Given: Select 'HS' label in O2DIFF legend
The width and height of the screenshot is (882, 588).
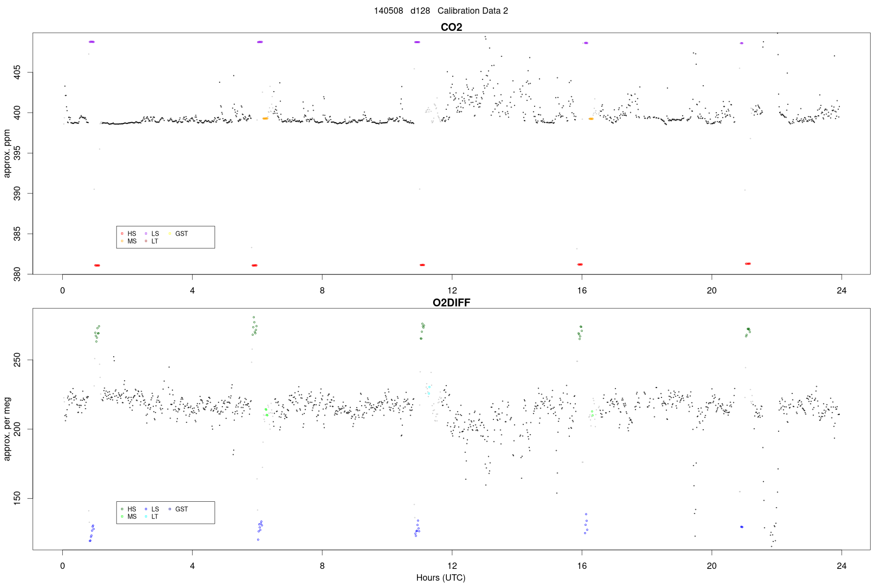Looking at the screenshot, I should [x=132, y=509].
